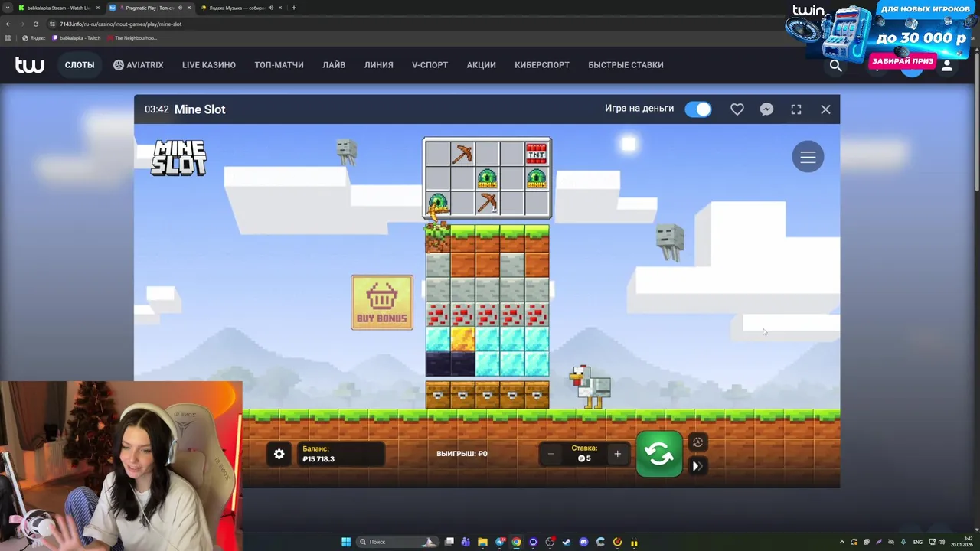Switch the game to fullscreen

pos(796,109)
